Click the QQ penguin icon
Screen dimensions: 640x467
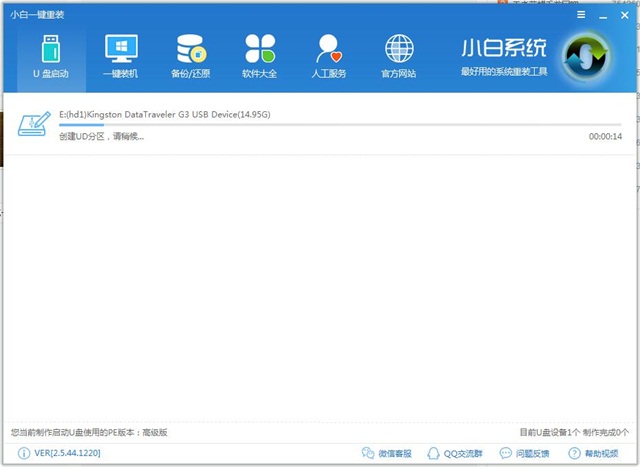[x=433, y=453]
